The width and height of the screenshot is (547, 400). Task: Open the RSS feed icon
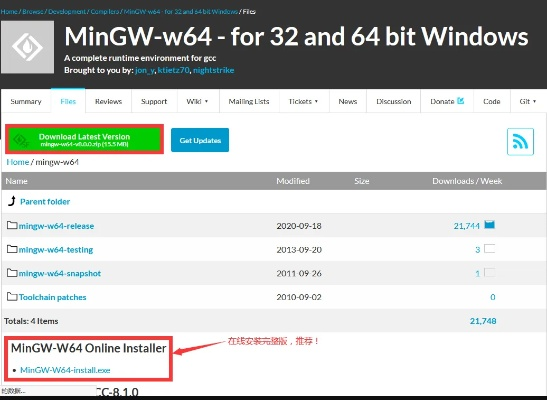pyautogui.click(x=520, y=142)
